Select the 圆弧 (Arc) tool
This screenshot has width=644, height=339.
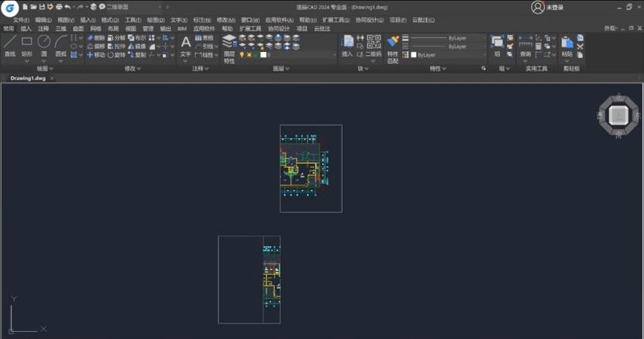pos(60,45)
